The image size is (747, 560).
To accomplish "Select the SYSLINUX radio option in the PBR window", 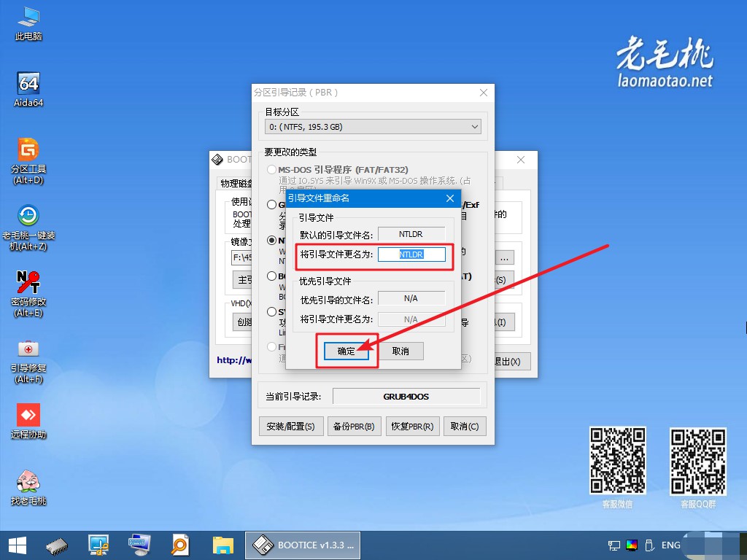I will 271,312.
